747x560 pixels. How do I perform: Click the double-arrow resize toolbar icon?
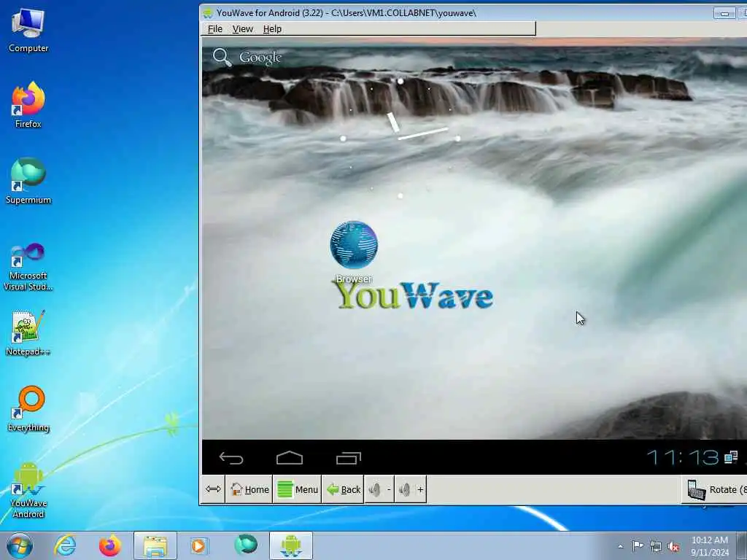click(213, 489)
